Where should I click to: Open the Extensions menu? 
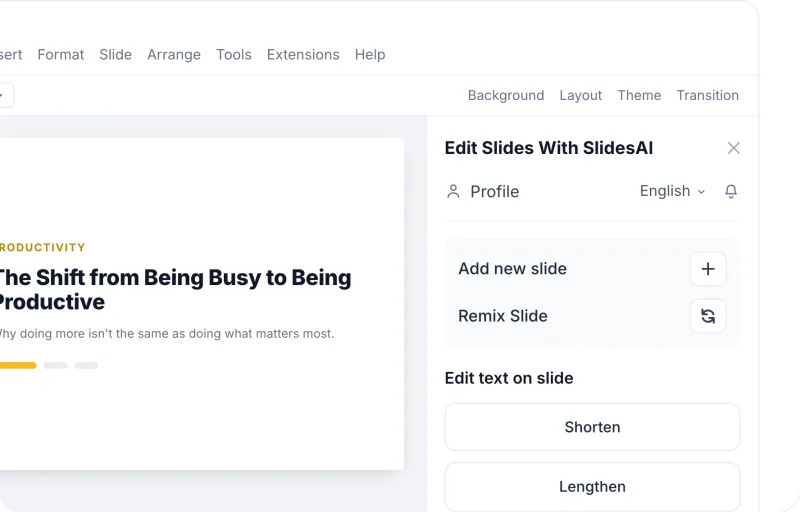(x=303, y=55)
